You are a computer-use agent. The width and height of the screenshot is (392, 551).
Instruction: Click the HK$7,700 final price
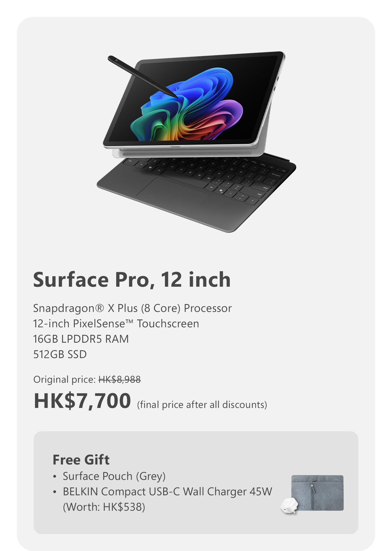[82, 401]
